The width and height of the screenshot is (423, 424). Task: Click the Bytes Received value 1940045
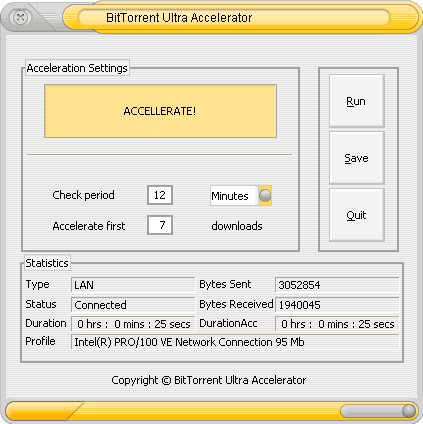point(337,305)
